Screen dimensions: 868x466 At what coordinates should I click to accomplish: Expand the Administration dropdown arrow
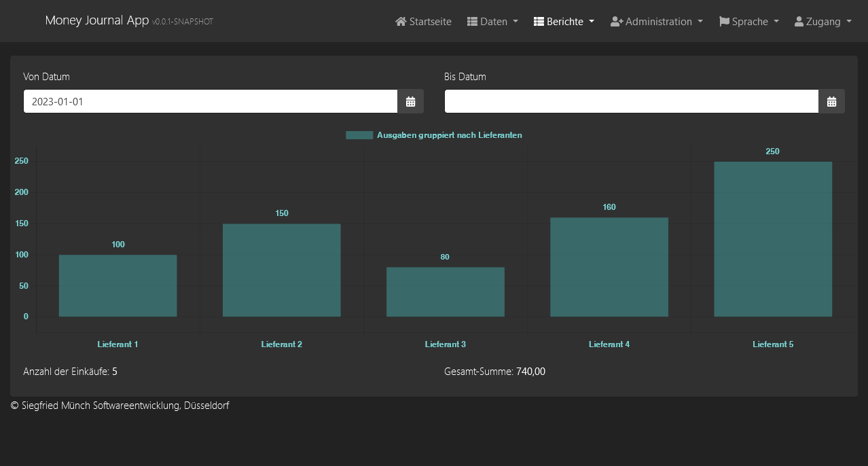(x=700, y=22)
